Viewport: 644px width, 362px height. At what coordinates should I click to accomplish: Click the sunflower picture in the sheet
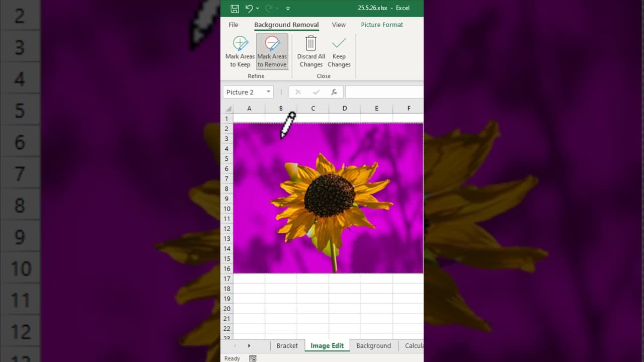328,198
